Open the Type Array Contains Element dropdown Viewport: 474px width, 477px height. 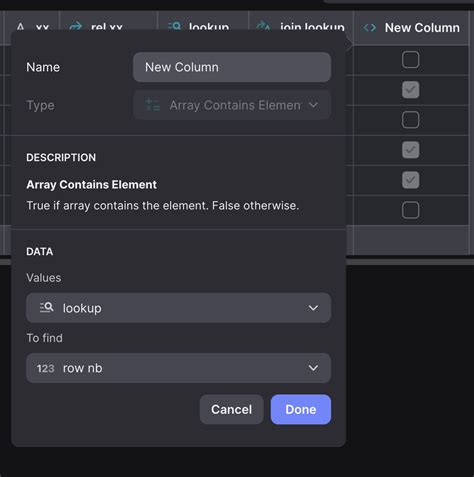(232, 105)
